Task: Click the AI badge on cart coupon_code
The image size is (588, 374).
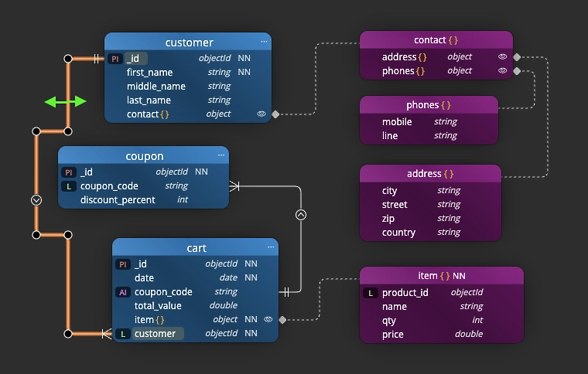Action: [x=122, y=292]
